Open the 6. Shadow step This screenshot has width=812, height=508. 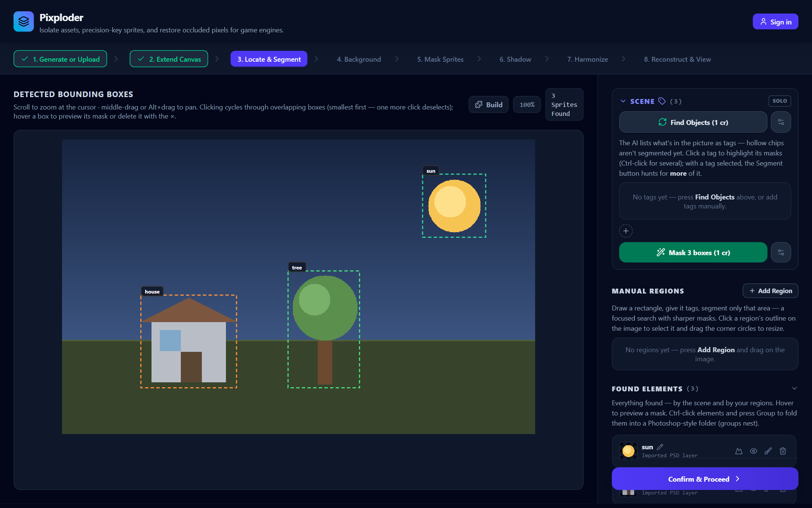[515, 59]
